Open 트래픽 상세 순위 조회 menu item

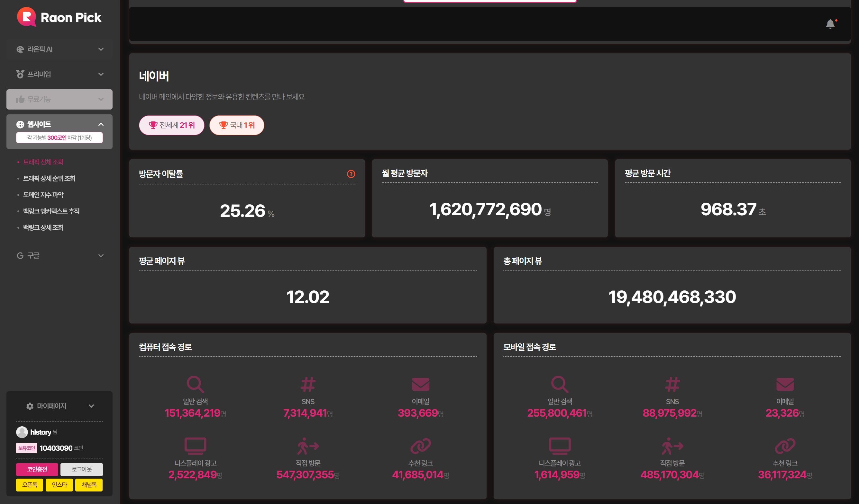pyautogui.click(x=49, y=178)
